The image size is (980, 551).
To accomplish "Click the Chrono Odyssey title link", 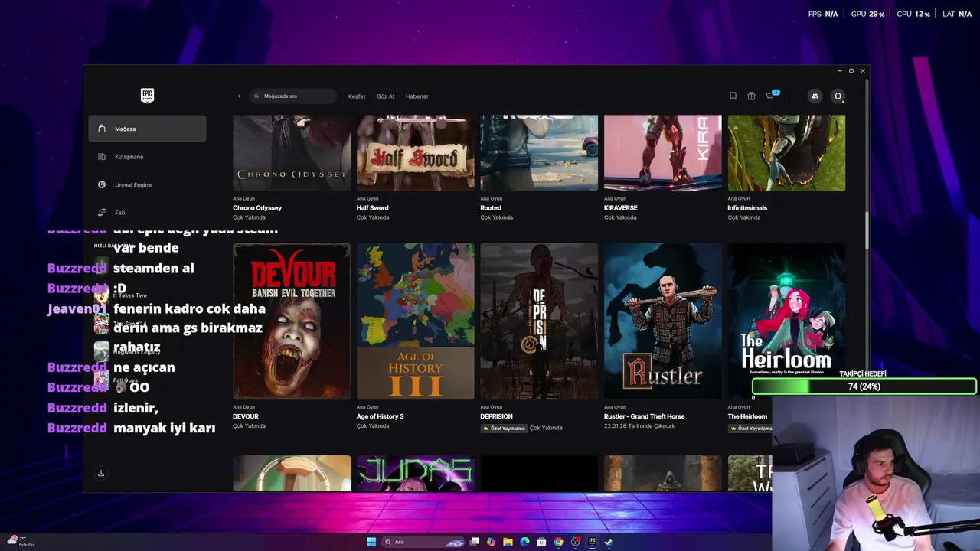I will (257, 208).
